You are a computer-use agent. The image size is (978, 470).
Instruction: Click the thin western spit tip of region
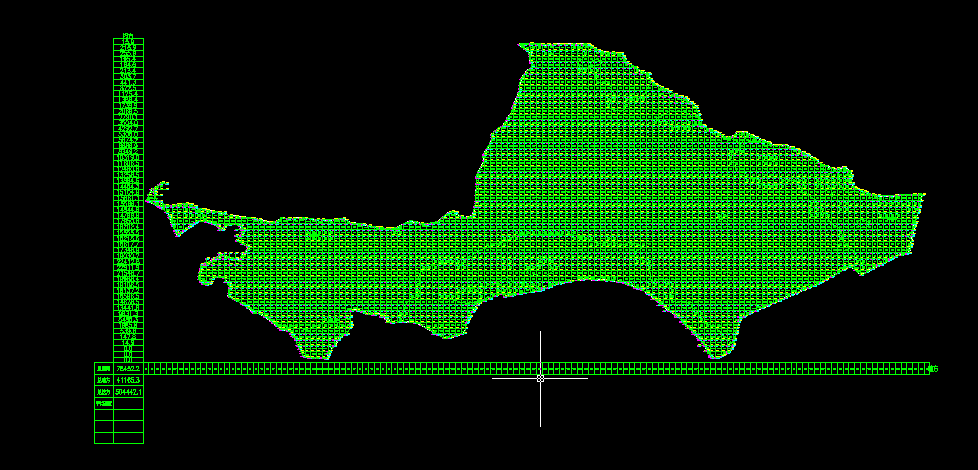pos(153,194)
